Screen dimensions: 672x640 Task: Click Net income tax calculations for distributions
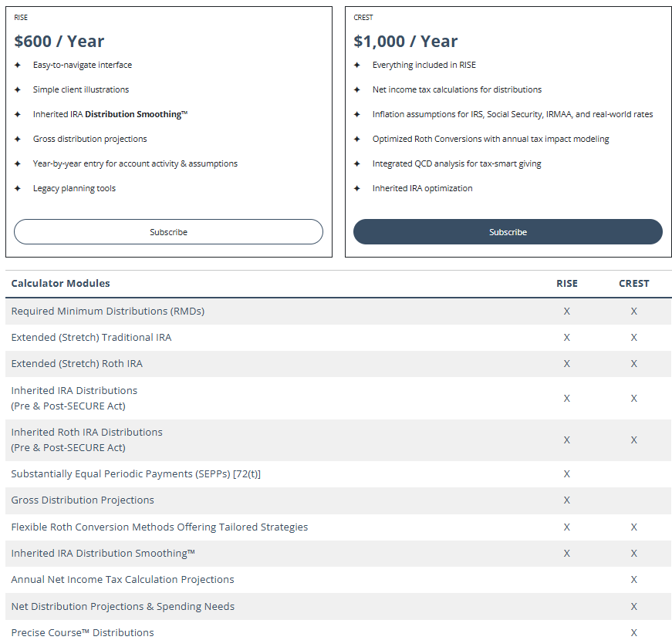457,89
